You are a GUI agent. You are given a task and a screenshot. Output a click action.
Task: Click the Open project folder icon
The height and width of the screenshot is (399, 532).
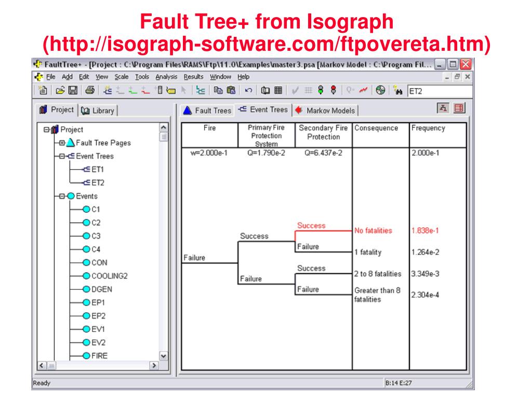[x=60, y=90]
